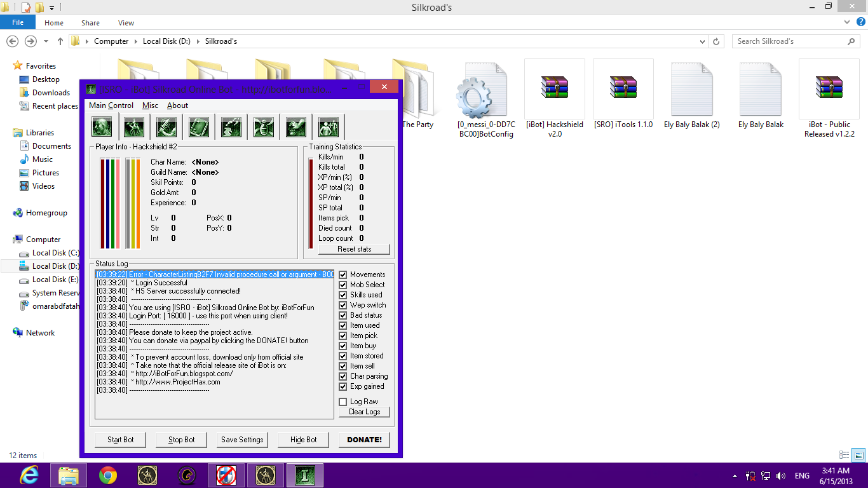Enable the Log Raw checkbox
868x488 pixels.
(343, 402)
